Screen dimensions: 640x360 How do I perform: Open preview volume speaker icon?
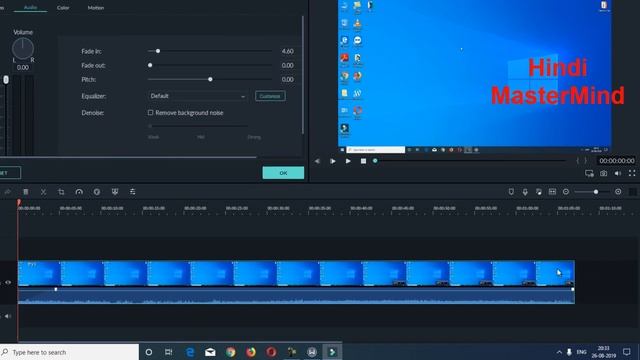[618, 173]
